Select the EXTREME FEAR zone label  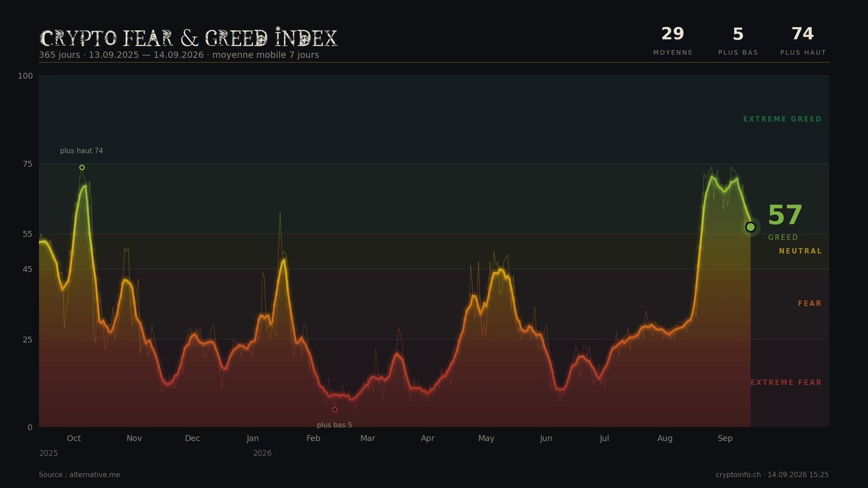coord(786,383)
